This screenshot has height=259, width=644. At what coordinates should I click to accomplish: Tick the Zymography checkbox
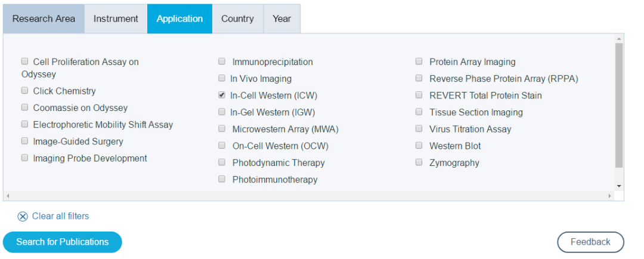(419, 162)
